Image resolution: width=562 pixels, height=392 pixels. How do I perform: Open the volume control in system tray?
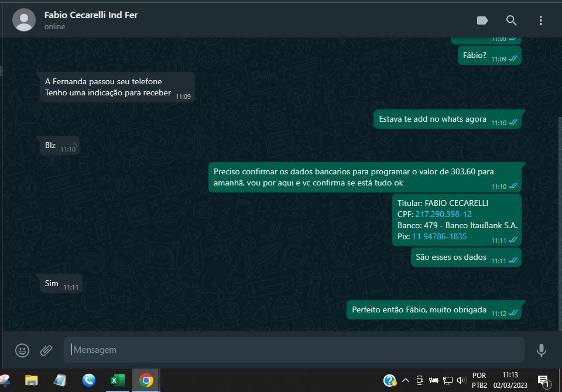(462, 381)
